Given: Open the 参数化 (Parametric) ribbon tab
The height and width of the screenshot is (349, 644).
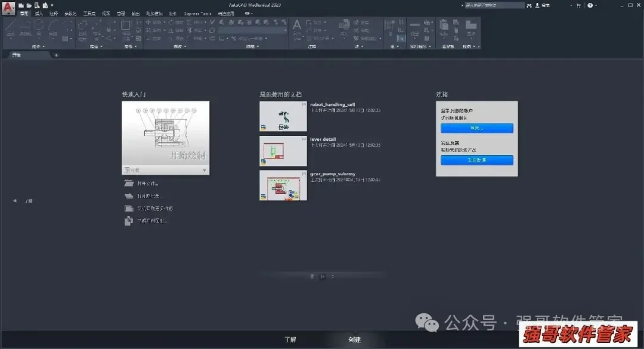Looking at the screenshot, I should (x=70, y=14).
